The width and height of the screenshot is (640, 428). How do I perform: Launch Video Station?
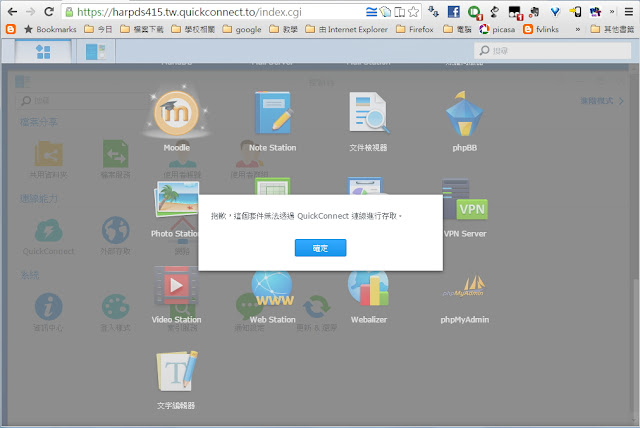pos(176,295)
